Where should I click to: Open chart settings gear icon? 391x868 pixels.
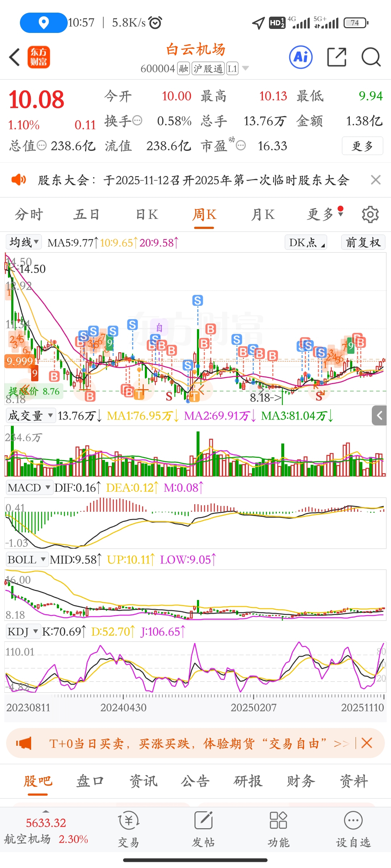[370, 214]
